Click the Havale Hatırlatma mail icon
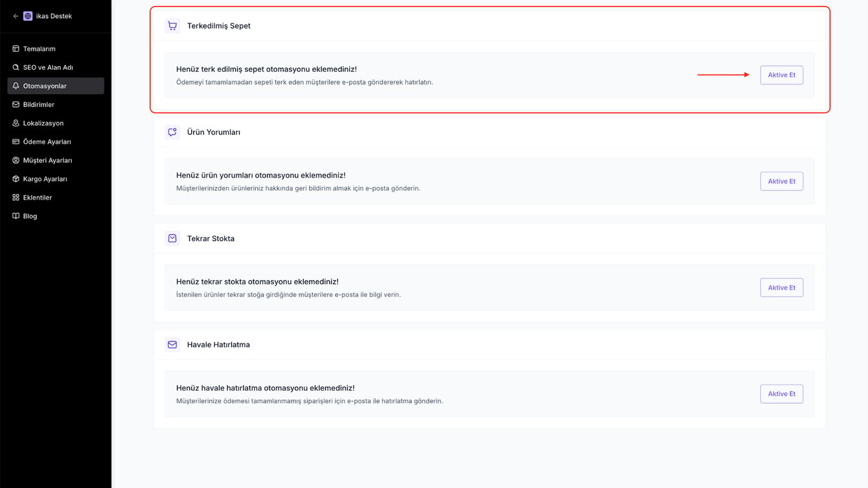 pos(172,345)
